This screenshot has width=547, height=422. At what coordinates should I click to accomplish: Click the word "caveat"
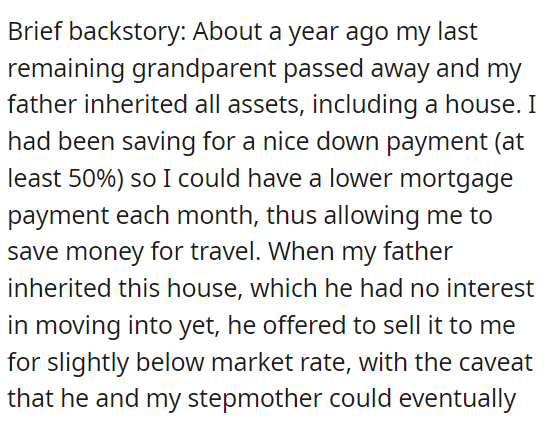[496, 363]
